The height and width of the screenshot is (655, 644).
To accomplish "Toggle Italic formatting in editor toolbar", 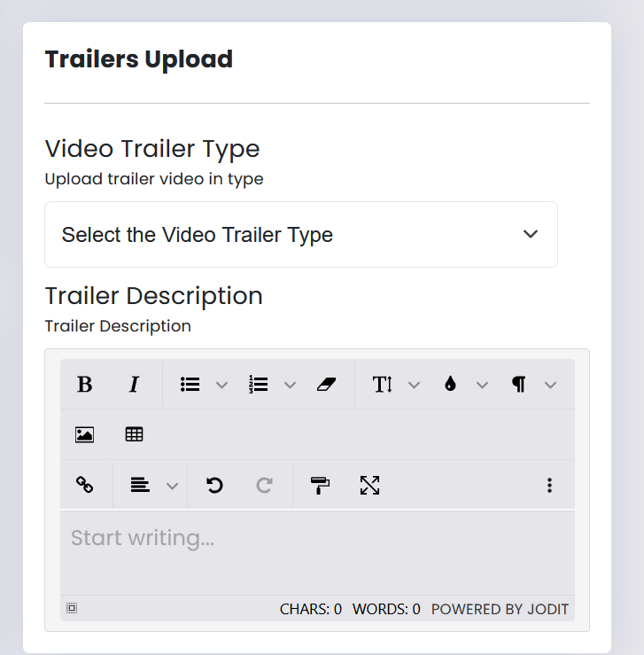I will tap(135, 385).
